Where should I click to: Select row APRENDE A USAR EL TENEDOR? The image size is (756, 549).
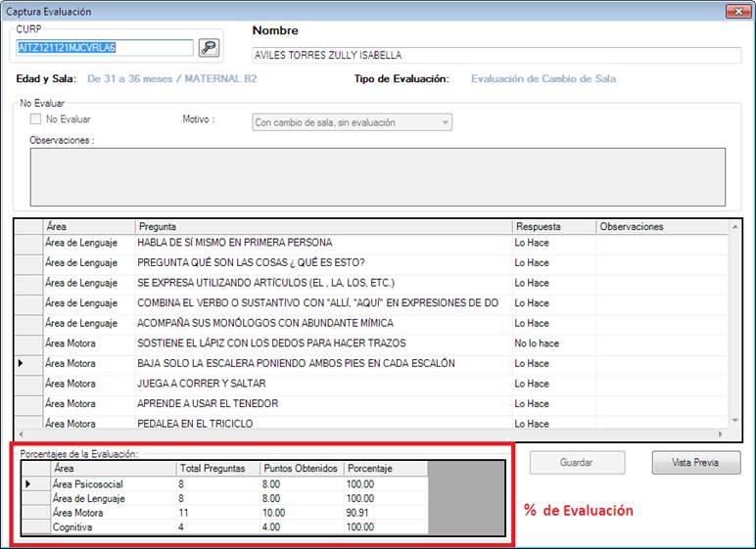[x=371, y=404]
